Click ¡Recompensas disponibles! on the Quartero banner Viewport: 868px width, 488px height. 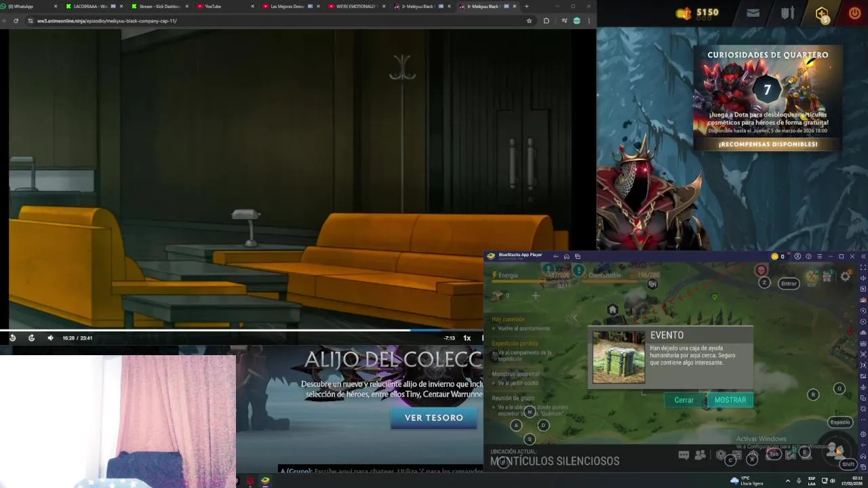768,144
